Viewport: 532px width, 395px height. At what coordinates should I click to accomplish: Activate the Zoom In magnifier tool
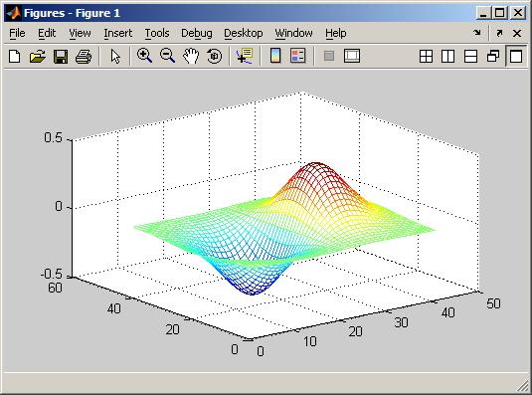click(144, 56)
